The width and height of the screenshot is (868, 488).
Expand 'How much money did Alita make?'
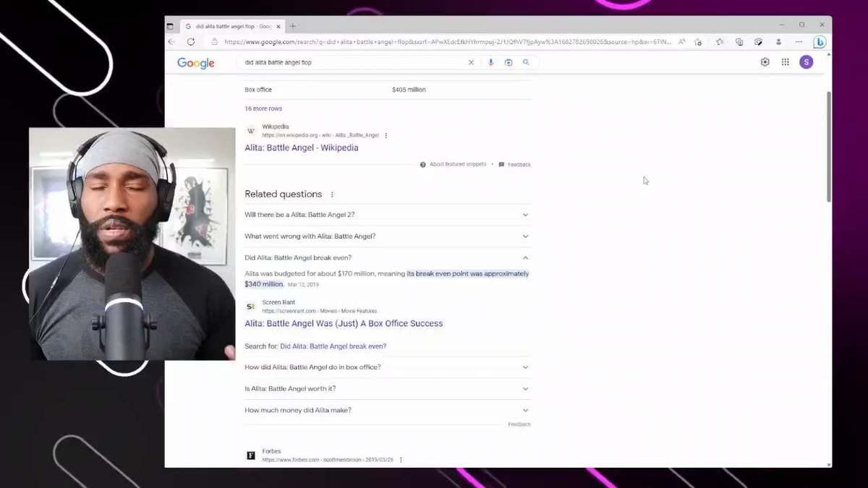(387, 410)
